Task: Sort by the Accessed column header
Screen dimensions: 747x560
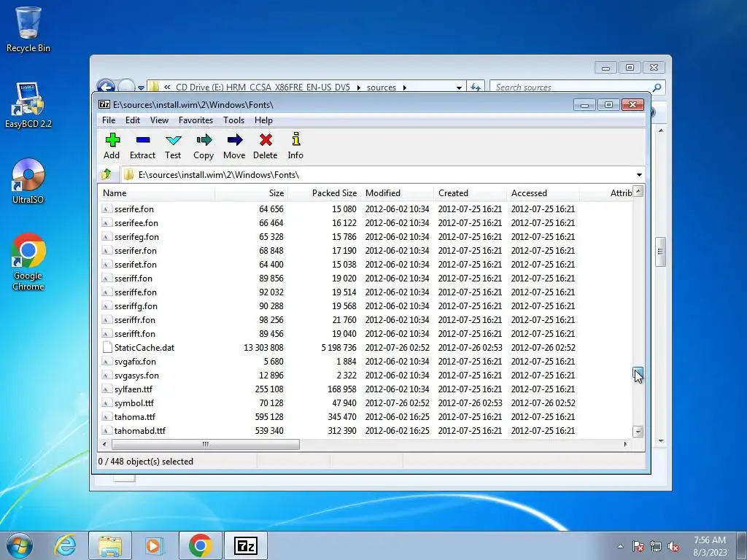Action: (x=543, y=192)
